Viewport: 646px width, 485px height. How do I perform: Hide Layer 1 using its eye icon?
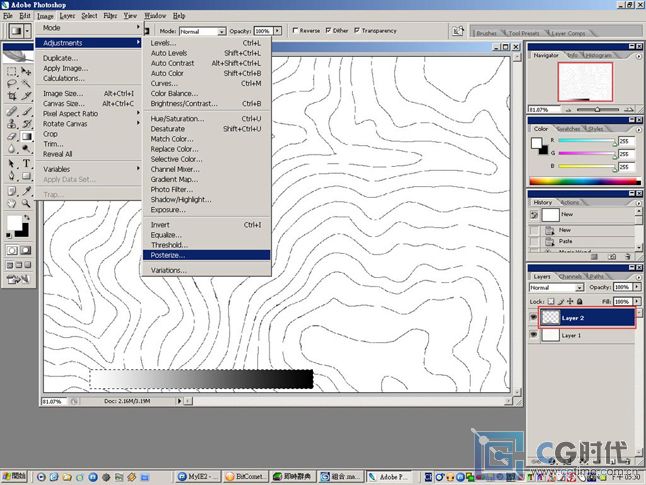(533, 335)
